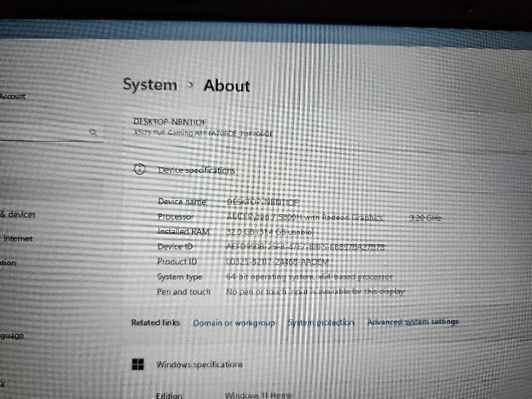Image resolution: width=532 pixels, height=399 pixels.
Task: Click the 'Device ID' label
Action: point(175,246)
